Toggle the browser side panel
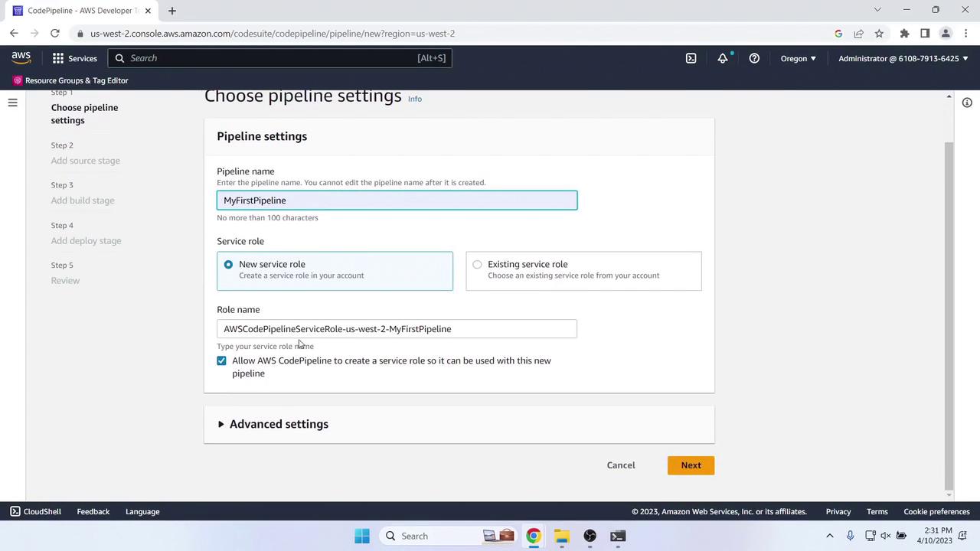The width and height of the screenshot is (980, 551). [x=925, y=34]
